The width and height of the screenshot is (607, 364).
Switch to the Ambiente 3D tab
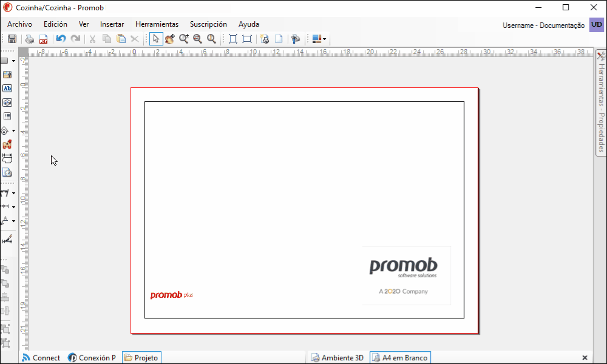(x=337, y=358)
